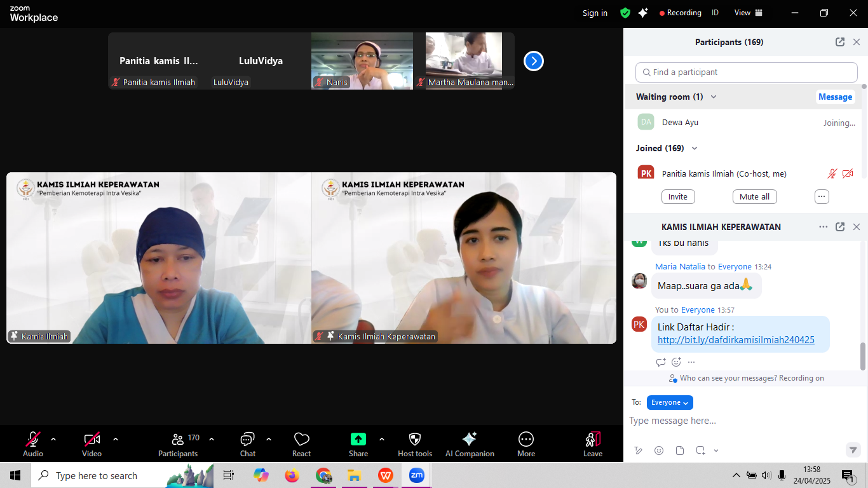Click the More options toolbar icon
The width and height of the screenshot is (868, 488).
pos(526,439)
